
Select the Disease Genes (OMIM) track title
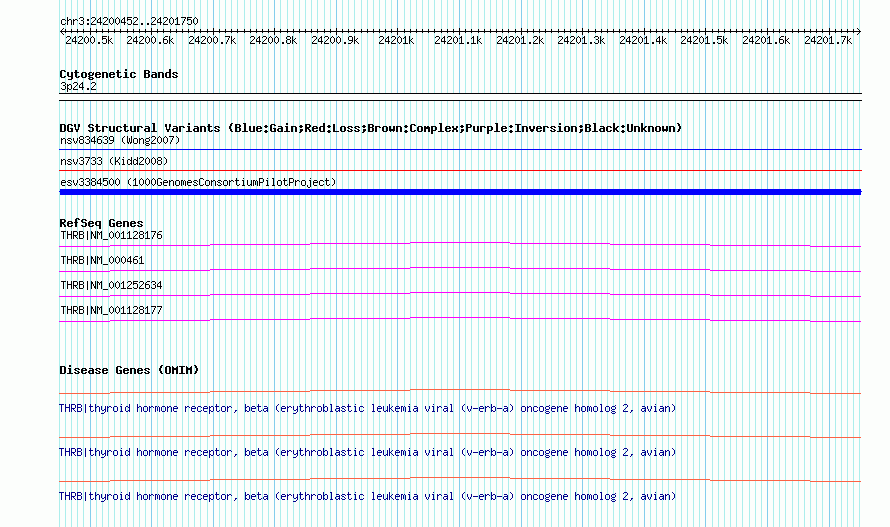129,370
